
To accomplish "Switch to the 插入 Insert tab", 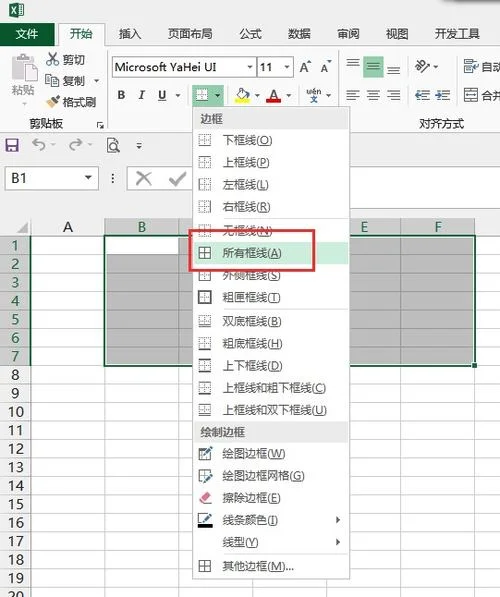I will click(x=130, y=34).
